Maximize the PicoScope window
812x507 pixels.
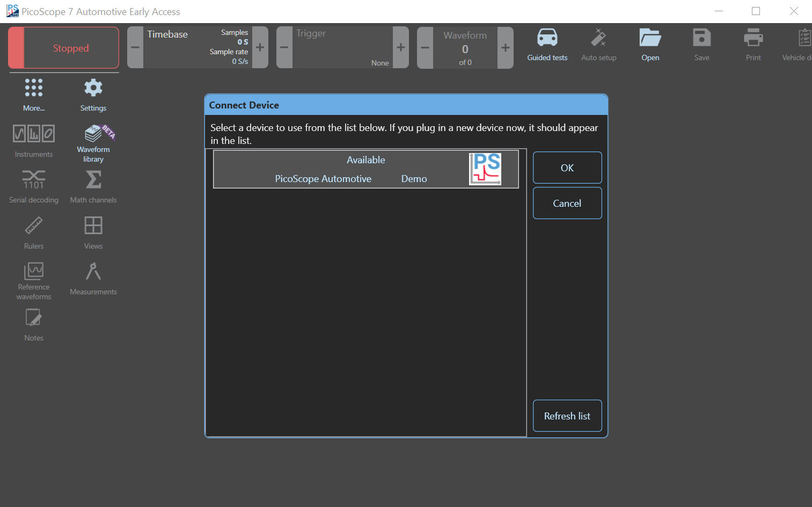(x=756, y=11)
